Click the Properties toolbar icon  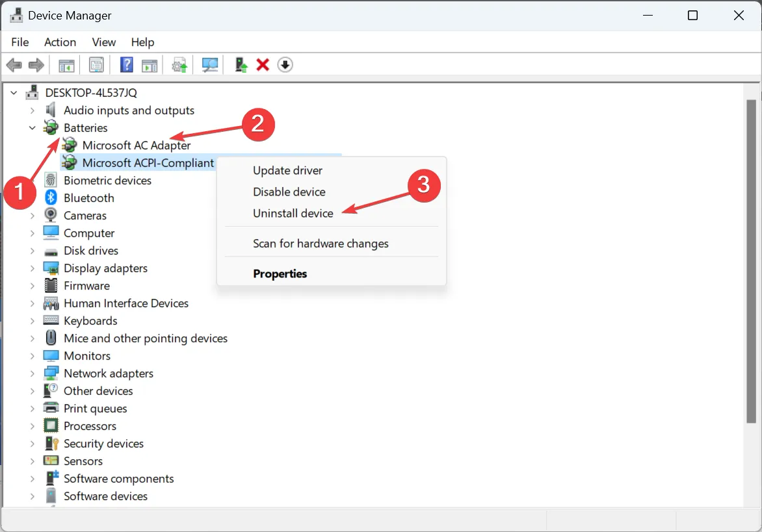[96, 64]
